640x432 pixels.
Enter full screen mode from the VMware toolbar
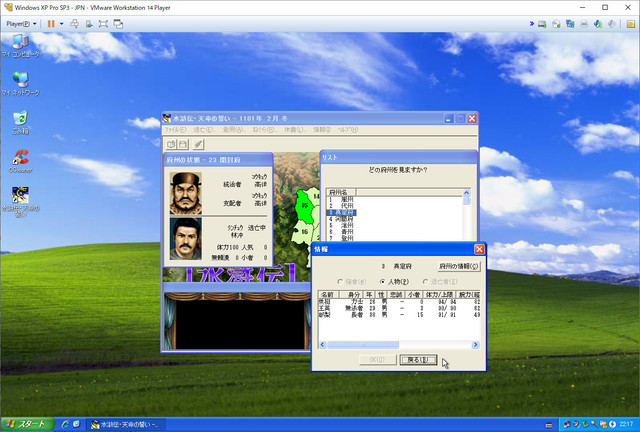click(x=103, y=24)
